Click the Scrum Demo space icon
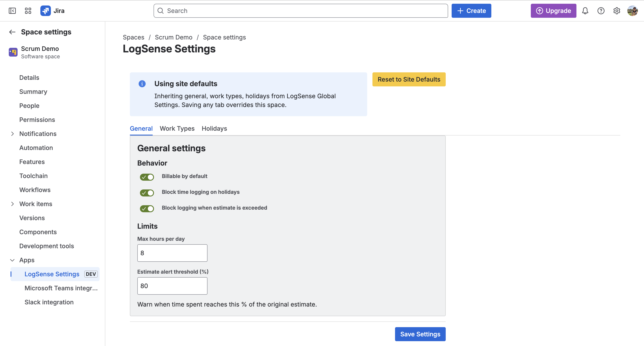644x346 pixels. (13, 52)
